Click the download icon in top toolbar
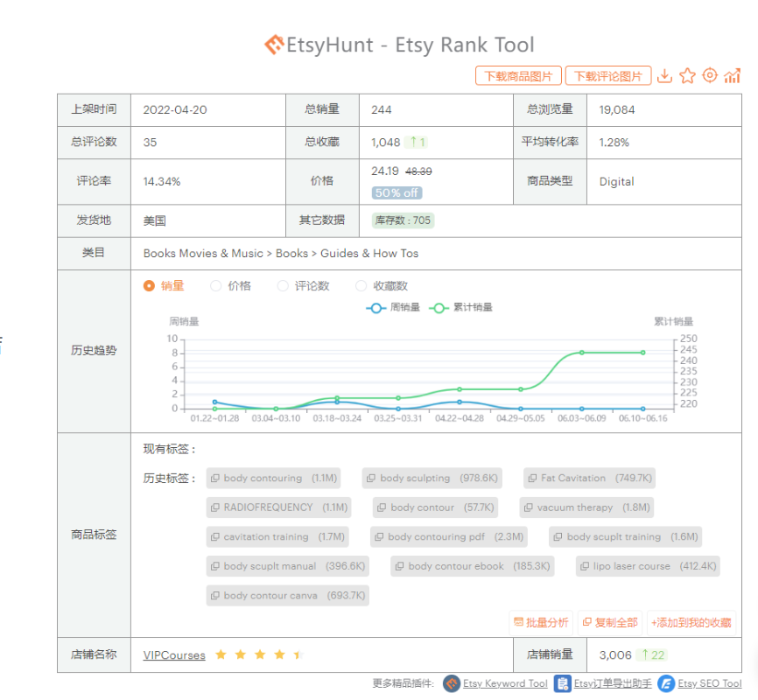Viewport: 758px width, 700px height. coord(664,76)
